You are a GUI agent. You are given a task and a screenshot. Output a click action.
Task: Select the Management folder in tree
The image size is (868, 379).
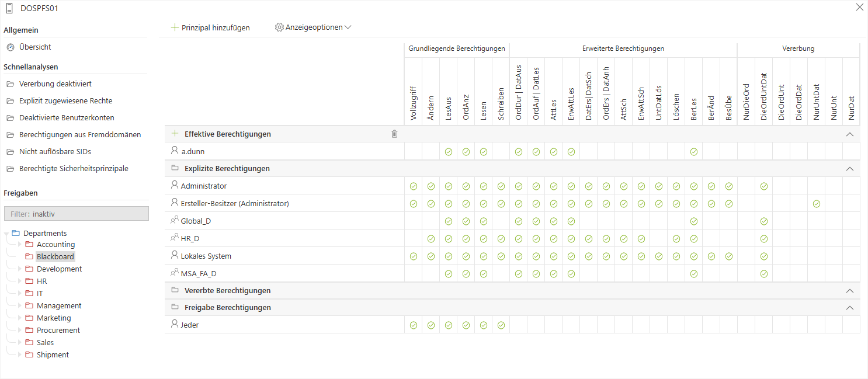59,305
